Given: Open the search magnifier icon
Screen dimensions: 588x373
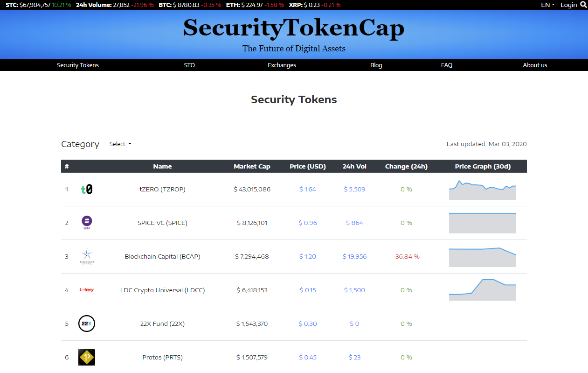Looking at the screenshot, I should tap(583, 5).
